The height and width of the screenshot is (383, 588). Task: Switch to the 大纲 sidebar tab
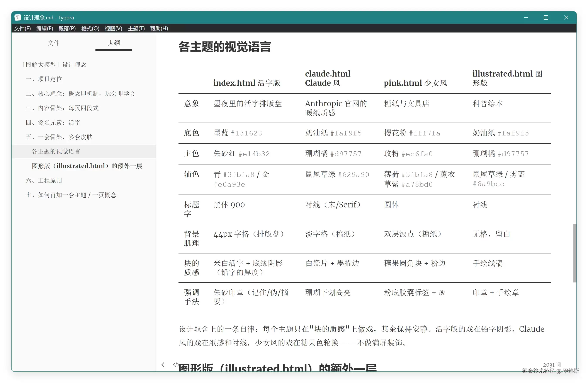pos(114,43)
